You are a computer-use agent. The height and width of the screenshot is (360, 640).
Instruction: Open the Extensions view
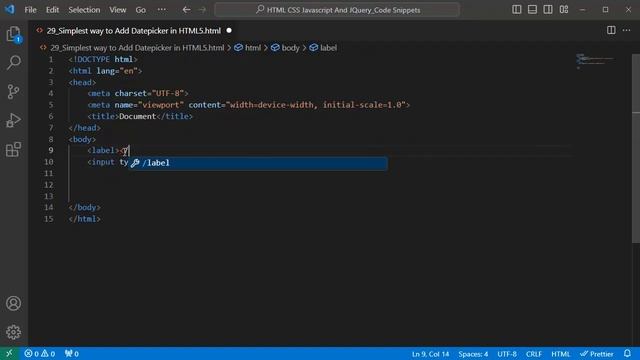13,149
